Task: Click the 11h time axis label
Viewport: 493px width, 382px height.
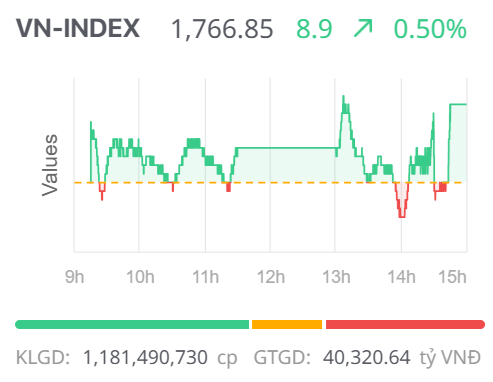Action: coord(205,277)
